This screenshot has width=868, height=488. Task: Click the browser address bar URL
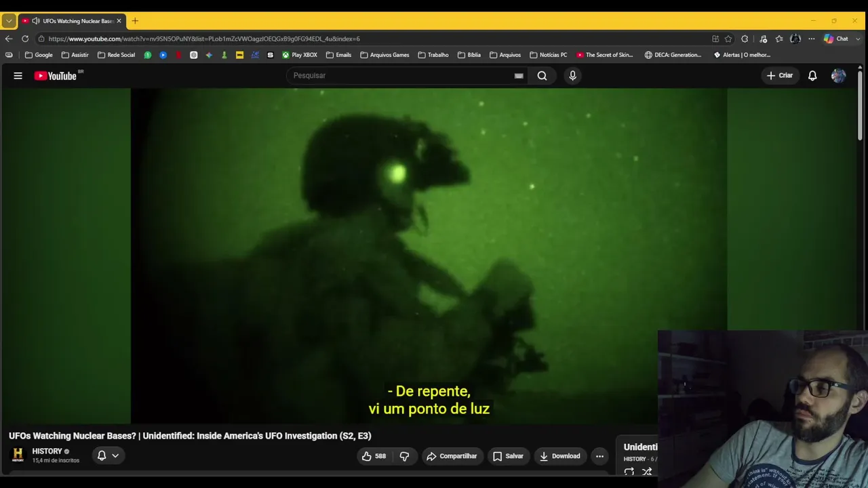204,39
